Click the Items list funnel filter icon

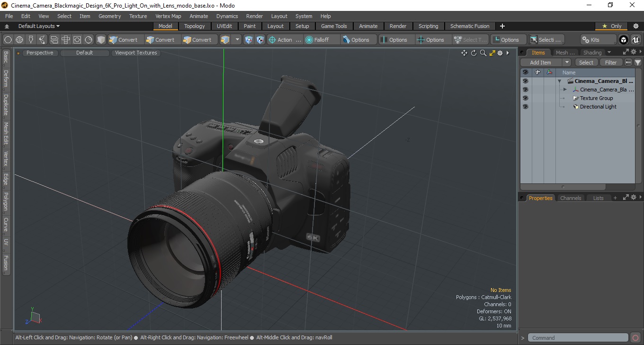[638, 63]
